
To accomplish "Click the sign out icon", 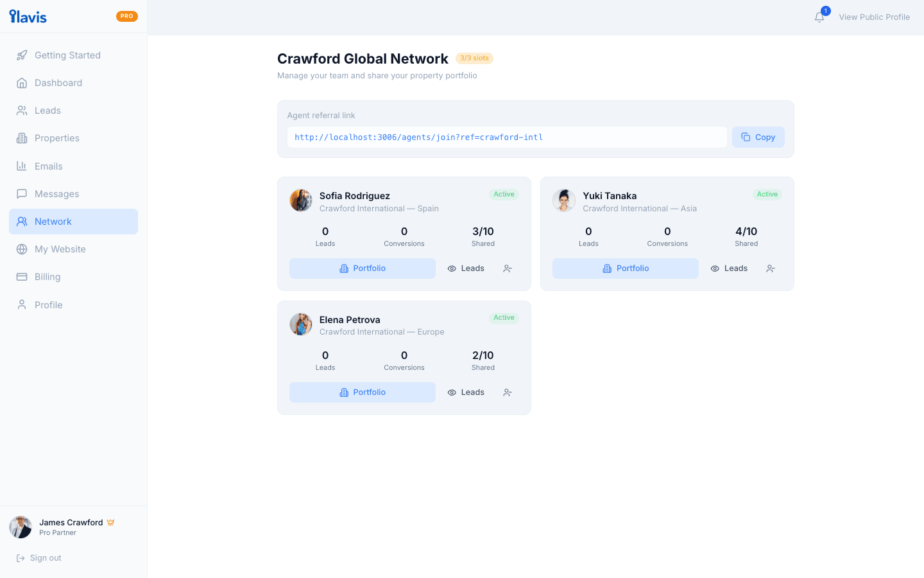I will (x=21, y=557).
